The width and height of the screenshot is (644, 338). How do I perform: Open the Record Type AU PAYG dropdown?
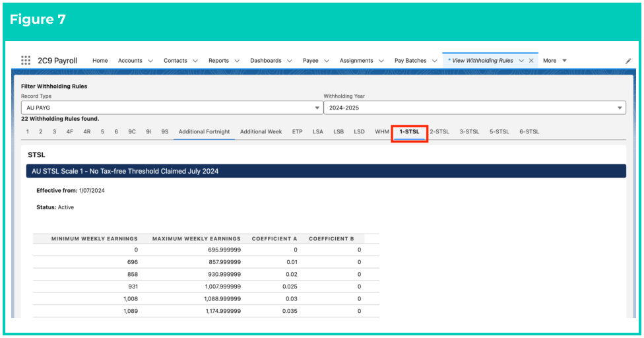pyautogui.click(x=172, y=108)
